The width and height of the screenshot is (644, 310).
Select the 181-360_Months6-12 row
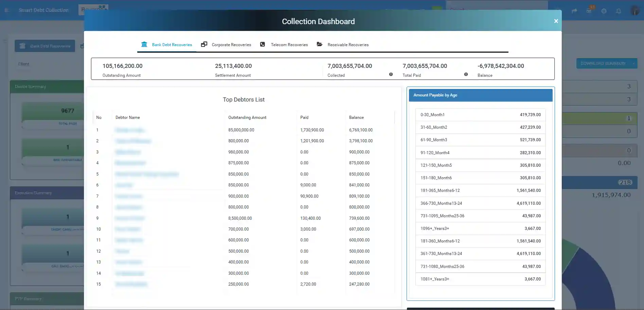481,241
